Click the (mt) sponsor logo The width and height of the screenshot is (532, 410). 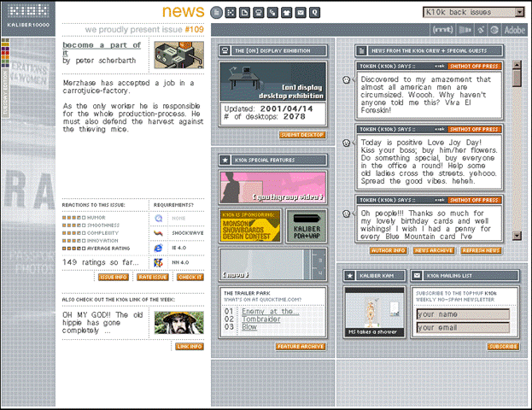click(444, 29)
